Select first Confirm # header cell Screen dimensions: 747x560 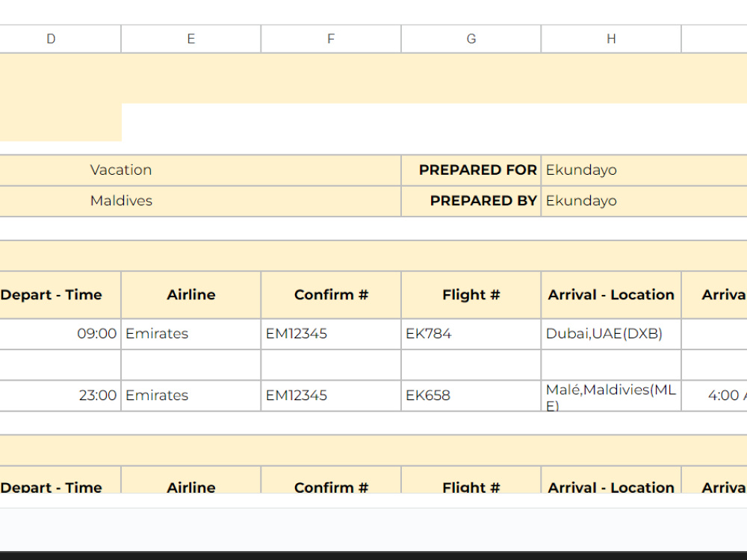[x=331, y=295]
